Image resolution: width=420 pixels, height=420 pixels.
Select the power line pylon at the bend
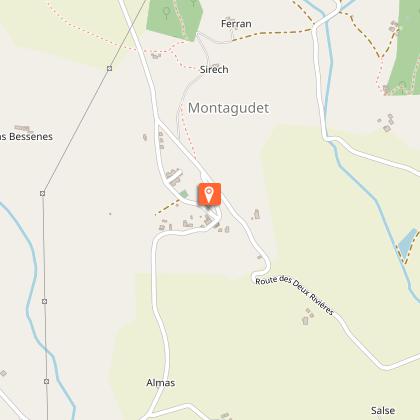pos(42,193)
